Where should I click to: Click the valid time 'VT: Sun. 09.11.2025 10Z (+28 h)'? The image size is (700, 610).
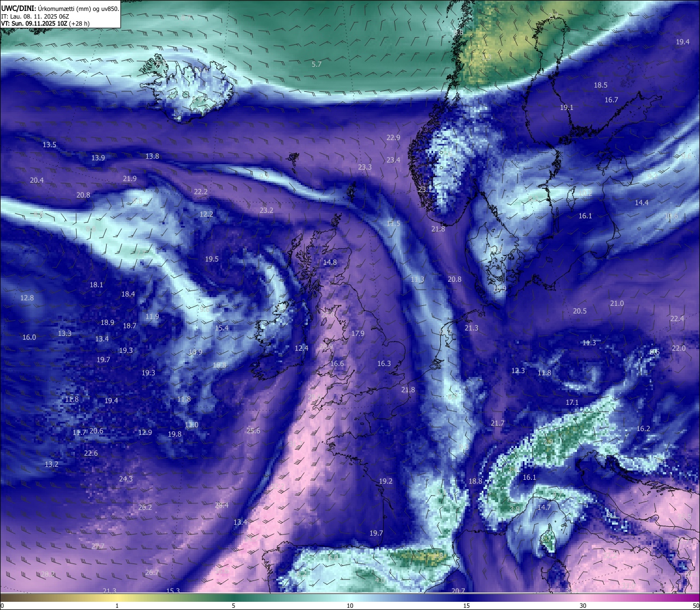45,24
